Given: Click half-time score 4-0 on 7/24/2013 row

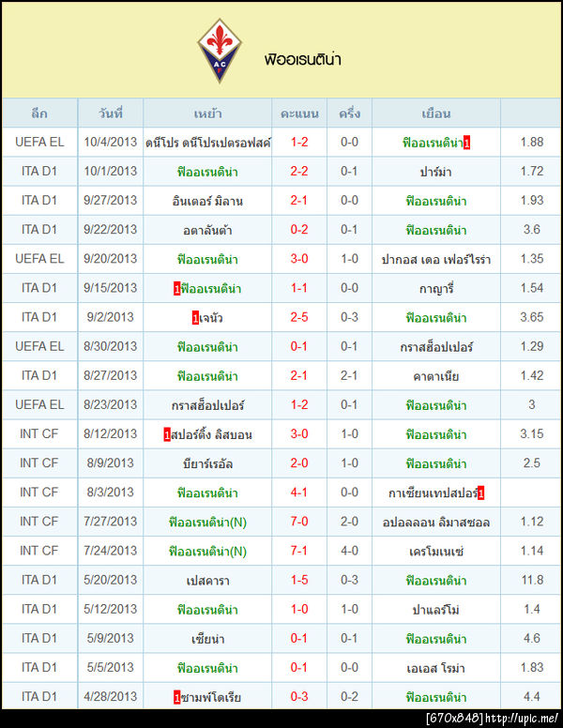Looking at the screenshot, I should pos(349,551).
